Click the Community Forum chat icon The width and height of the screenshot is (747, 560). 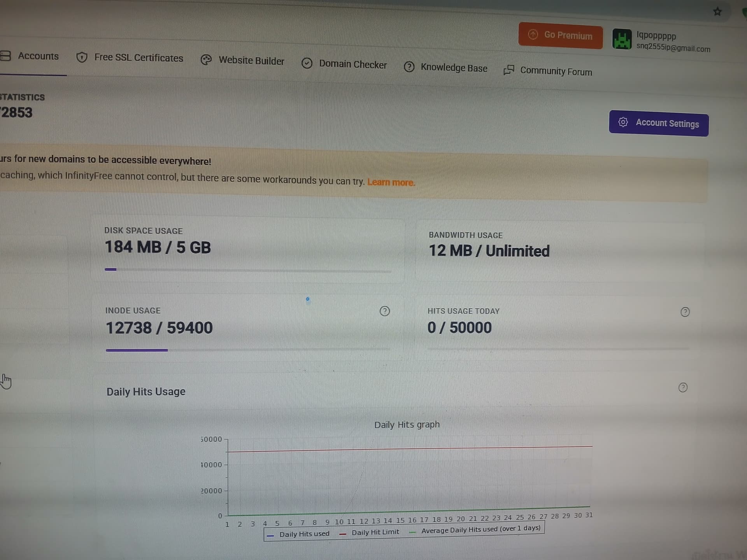pyautogui.click(x=509, y=70)
